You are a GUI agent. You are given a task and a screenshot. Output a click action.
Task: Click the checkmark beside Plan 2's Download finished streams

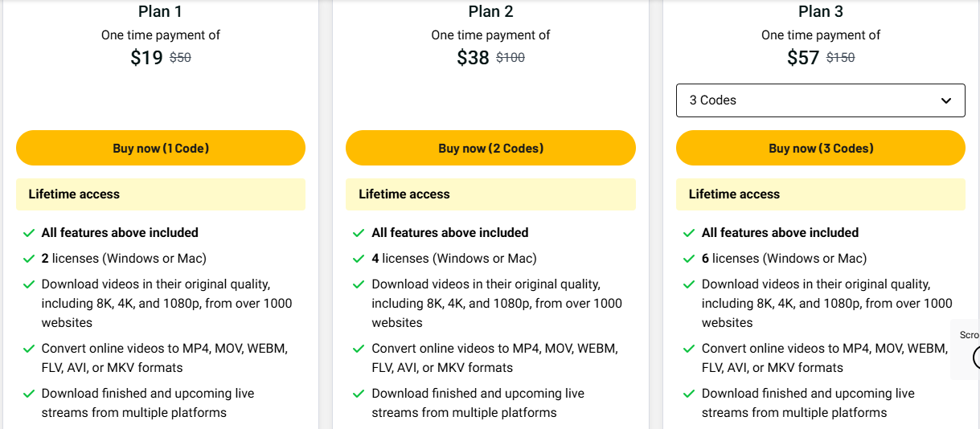[359, 394]
